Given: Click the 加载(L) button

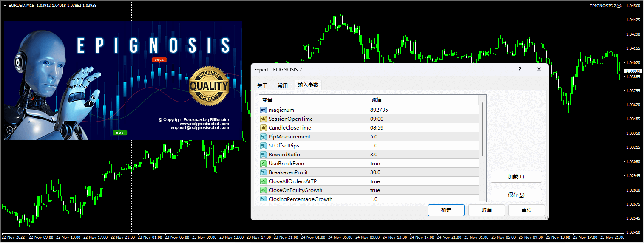Looking at the screenshot, I should (x=516, y=177).
